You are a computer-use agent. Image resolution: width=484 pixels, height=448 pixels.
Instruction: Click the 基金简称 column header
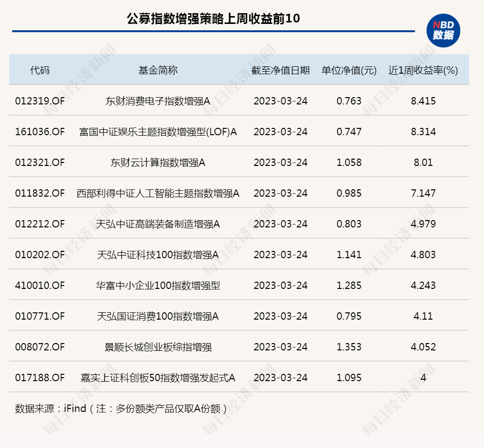coord(158,70)
